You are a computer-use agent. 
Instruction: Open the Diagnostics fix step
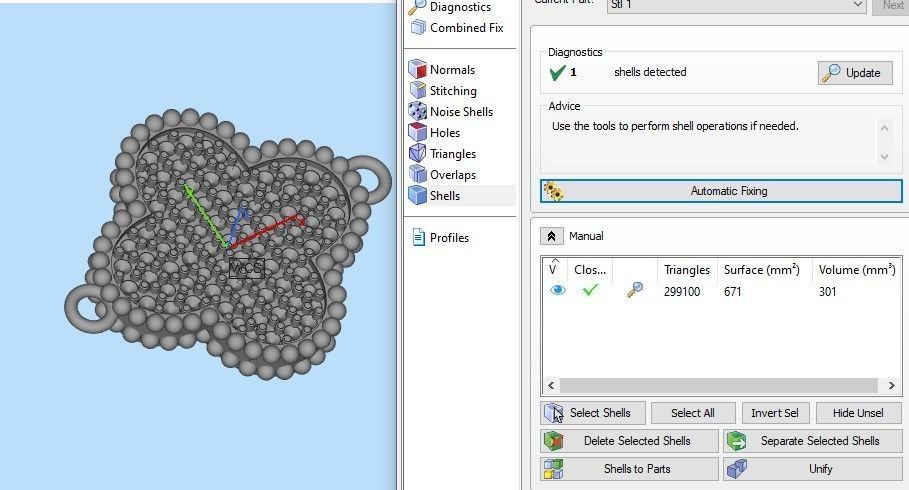click(450, 7)
